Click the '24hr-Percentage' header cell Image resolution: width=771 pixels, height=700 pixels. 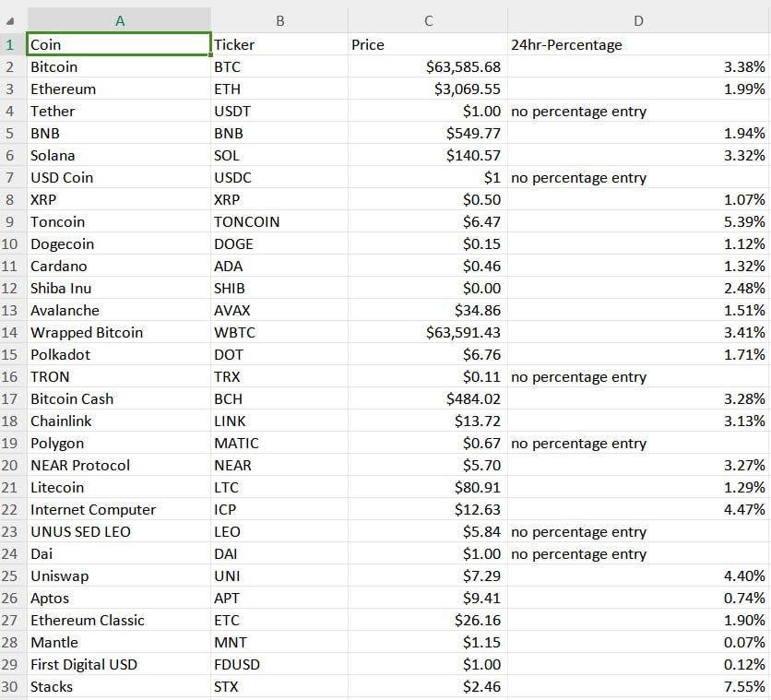(638, 45)
